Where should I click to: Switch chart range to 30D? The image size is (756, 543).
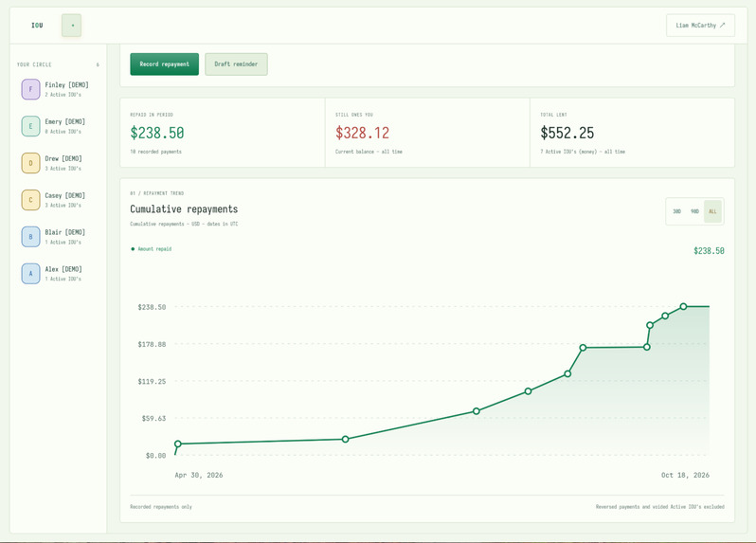677,211
